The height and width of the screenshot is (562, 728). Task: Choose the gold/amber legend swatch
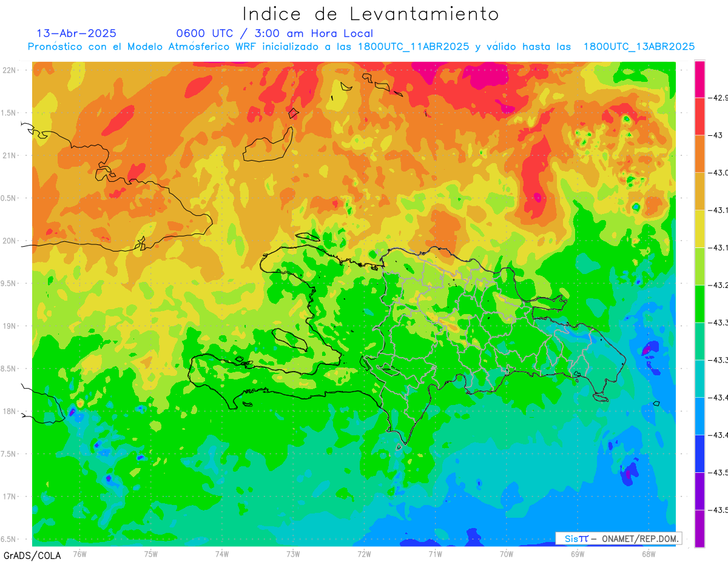tap(699, 191)
